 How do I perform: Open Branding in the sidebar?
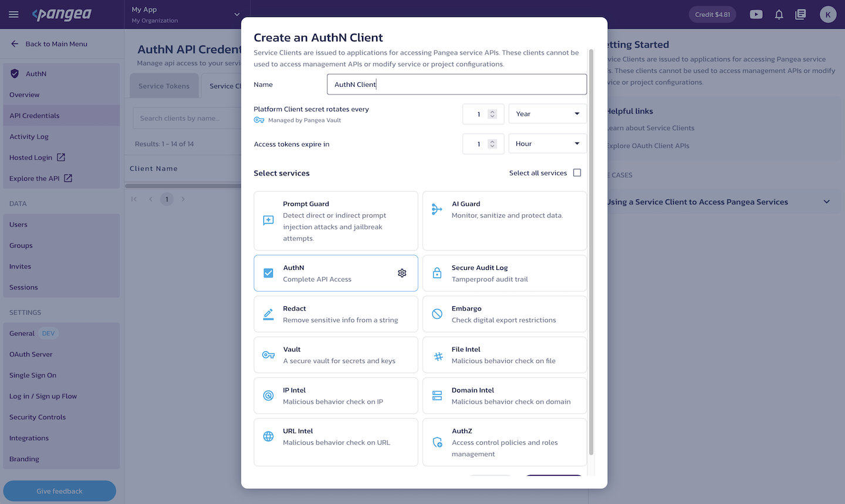[x=61, y=459]
